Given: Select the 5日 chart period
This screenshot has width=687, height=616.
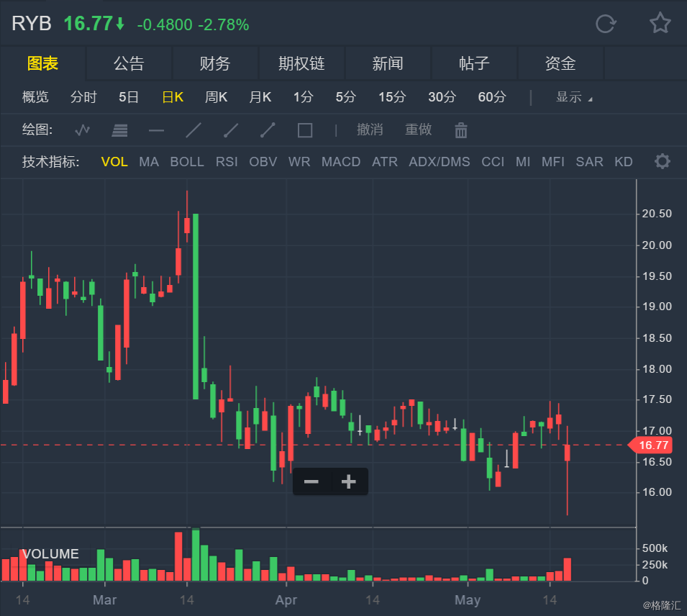Looking at the screenshot, I should (129, 97).
